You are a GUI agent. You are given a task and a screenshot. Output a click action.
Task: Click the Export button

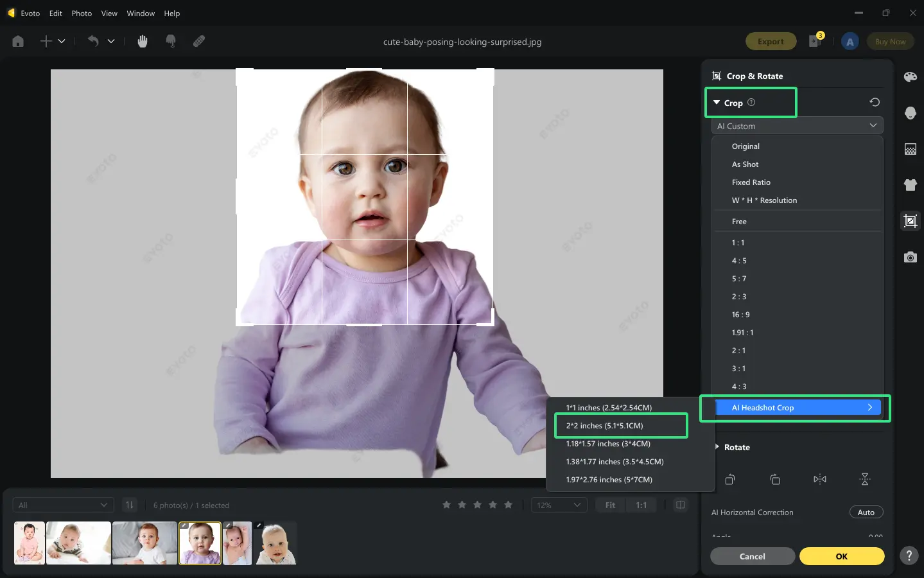771,40
